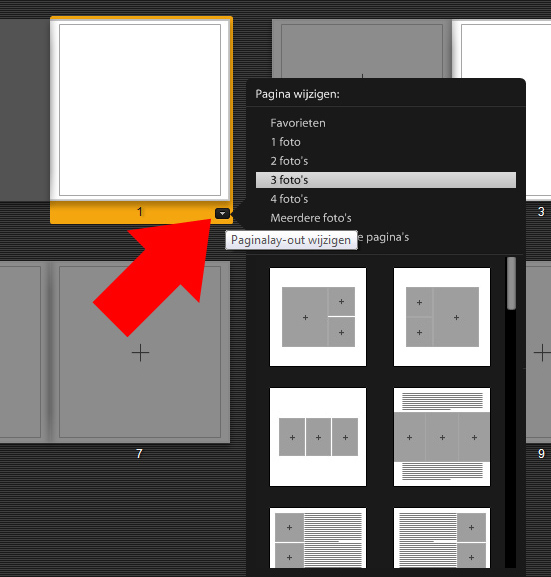
Task: Select the page 1 thumbnail
Action: pyautogui.click(x=140, y=110)
